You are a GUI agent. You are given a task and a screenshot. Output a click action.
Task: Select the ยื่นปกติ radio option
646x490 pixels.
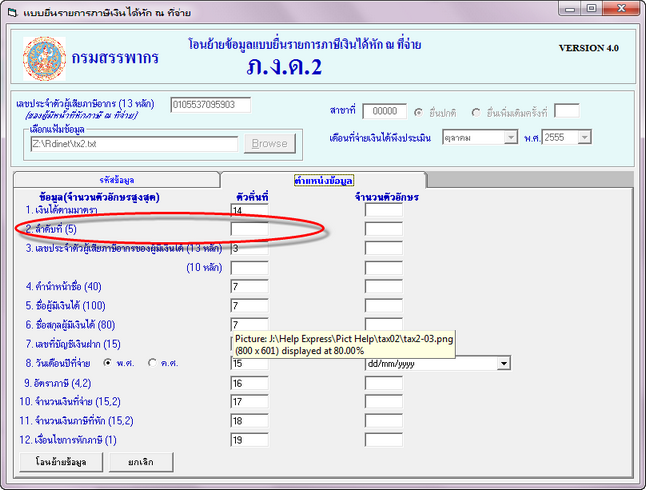pos(419,111)
